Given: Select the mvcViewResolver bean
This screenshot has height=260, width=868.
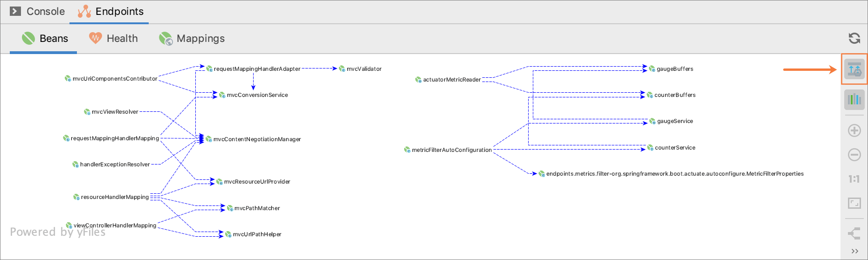Looking at the screenshot, I should (x=111, y=112).
